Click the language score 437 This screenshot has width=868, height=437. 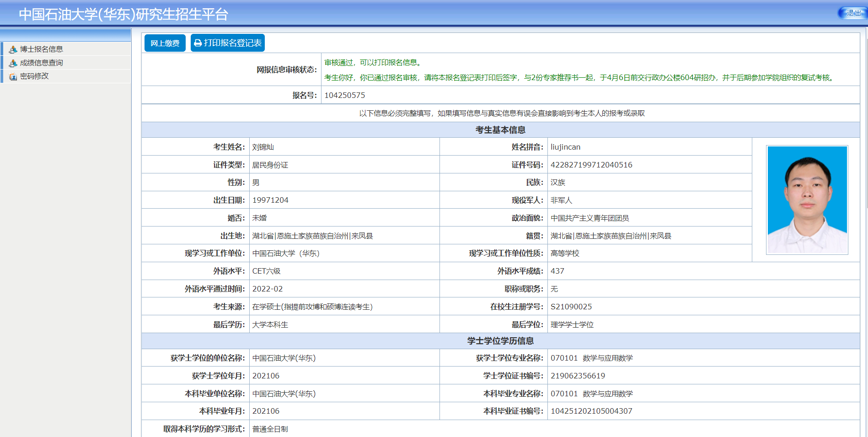click(557, 271)
